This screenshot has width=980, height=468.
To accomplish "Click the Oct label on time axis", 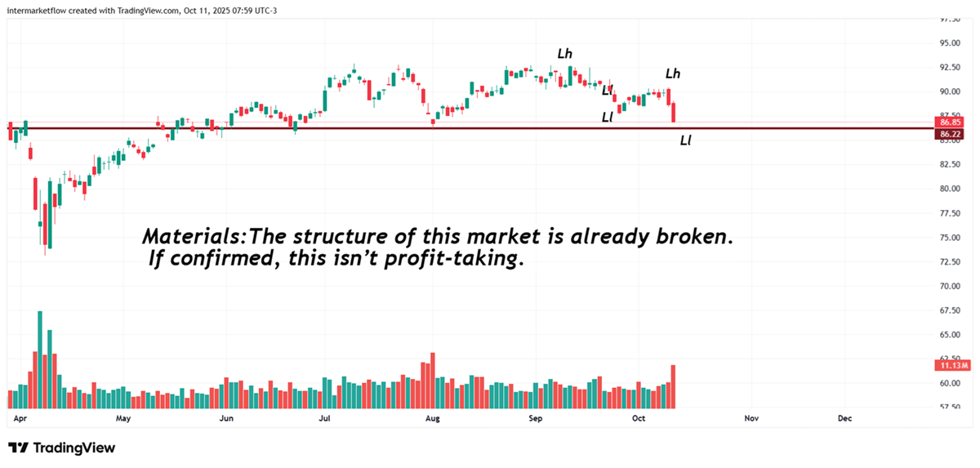I will point(639,419).
